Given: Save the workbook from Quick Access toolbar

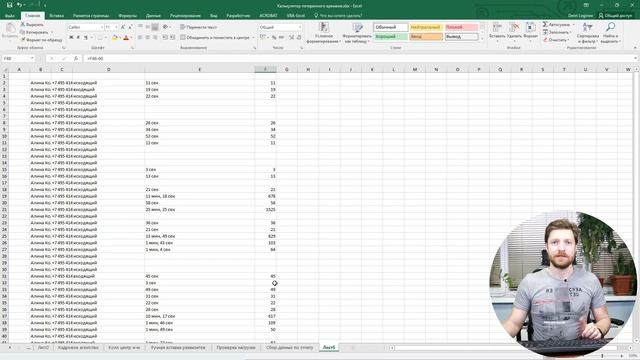Looking at the screenshot, I should [9, 5].
